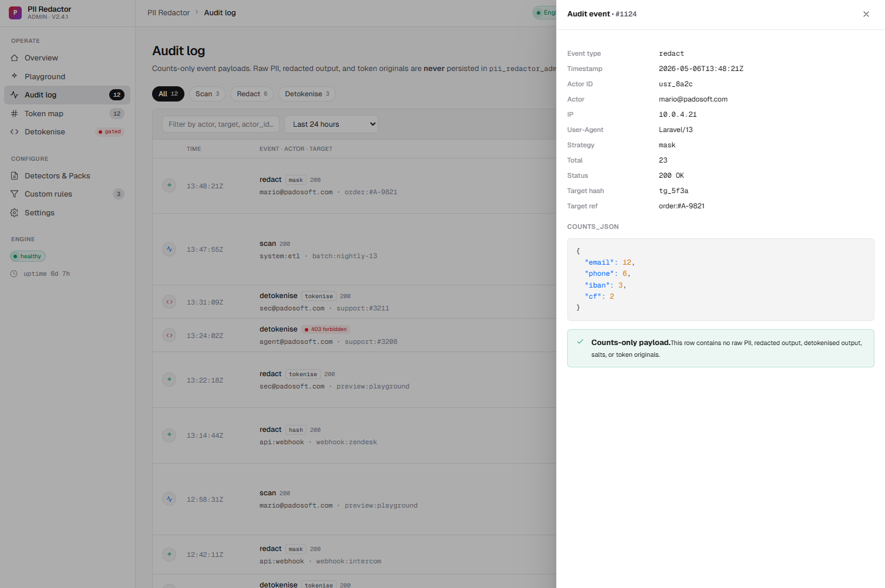Click the webhook:intercom target text
This screenshot has width=885, height=588.
(x=349, y=562)
